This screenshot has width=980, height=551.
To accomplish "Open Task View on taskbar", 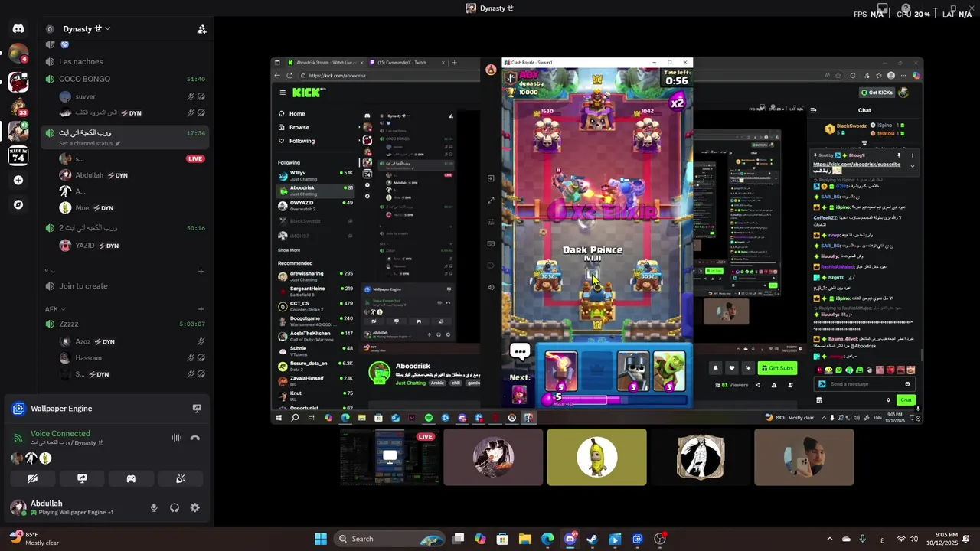I will click(458, 539).
